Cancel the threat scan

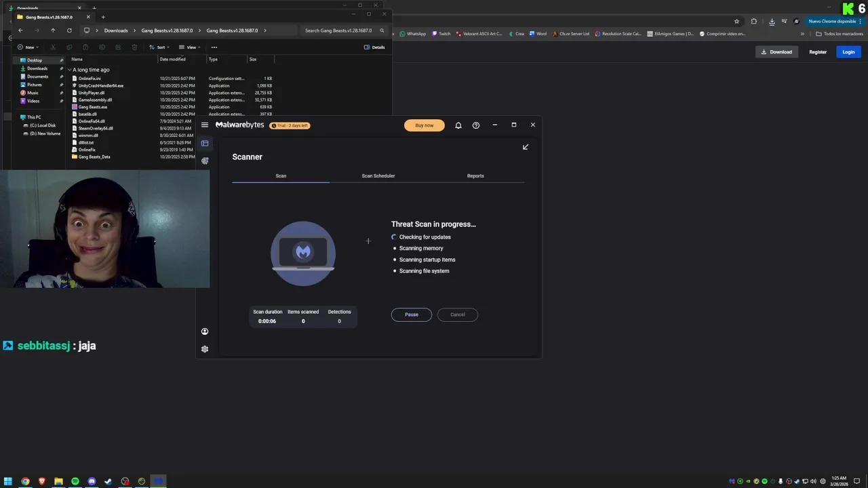(x=458, y=314)
